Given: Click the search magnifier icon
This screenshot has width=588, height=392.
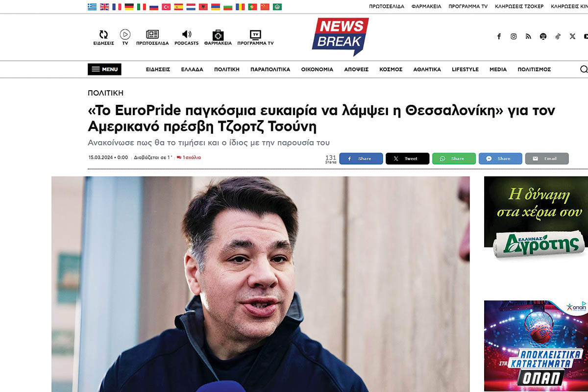Looking at the screenshot, I should (584, 69).
